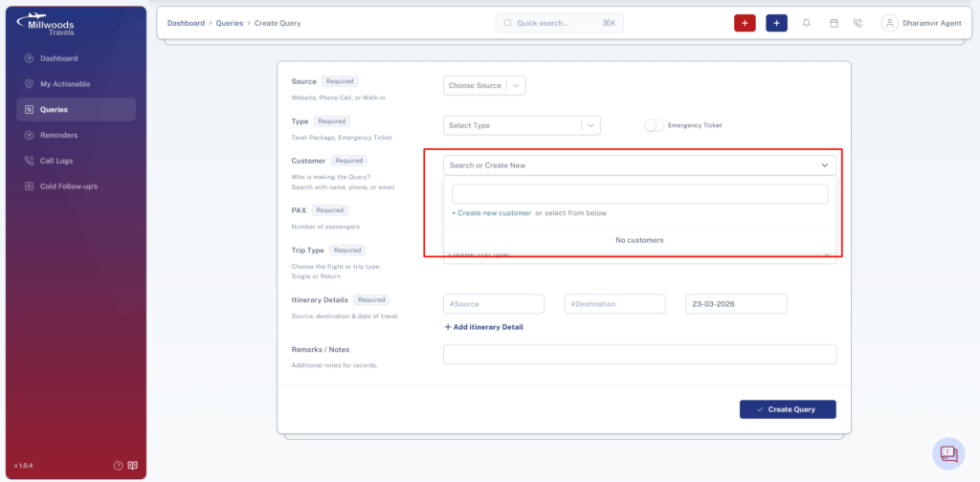Image resolution: width=980 pixels, height=482 pixels.
Task: Click the Dharamvir Agent profile avatar
Action: 889,23
